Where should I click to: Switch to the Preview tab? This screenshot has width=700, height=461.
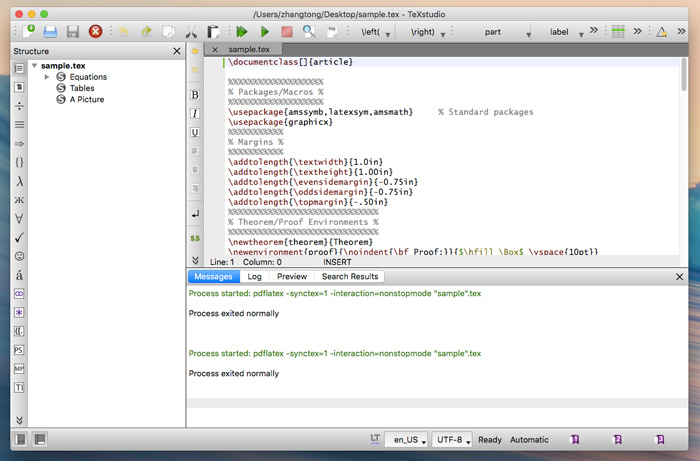pyautogui.click(x=292, y=276)
